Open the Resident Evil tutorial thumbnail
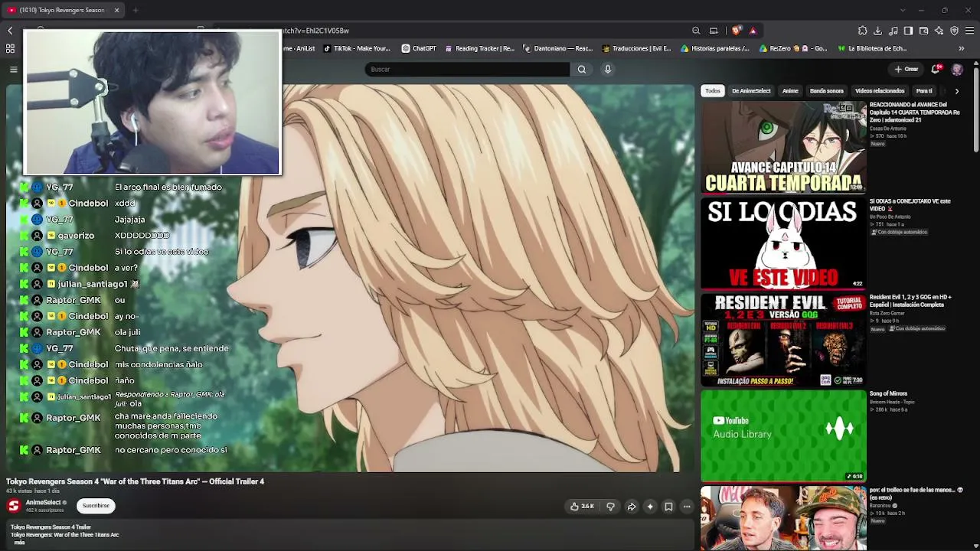980x551 pixels. point(783,340)
